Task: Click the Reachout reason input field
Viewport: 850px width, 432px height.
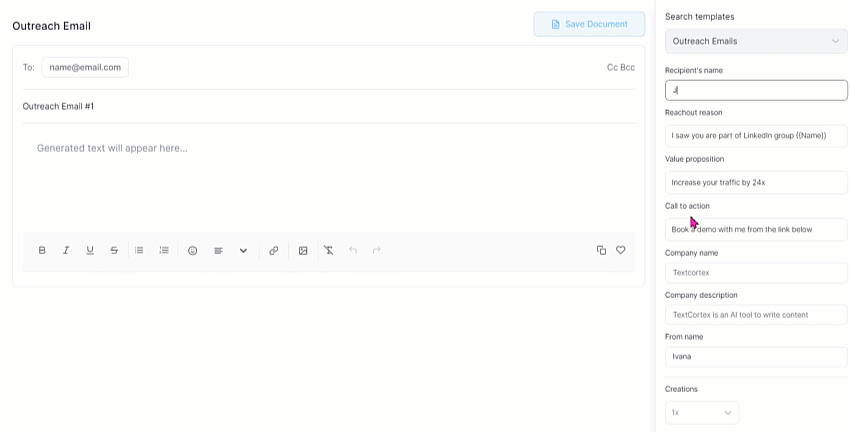Action: pos(756,136)
